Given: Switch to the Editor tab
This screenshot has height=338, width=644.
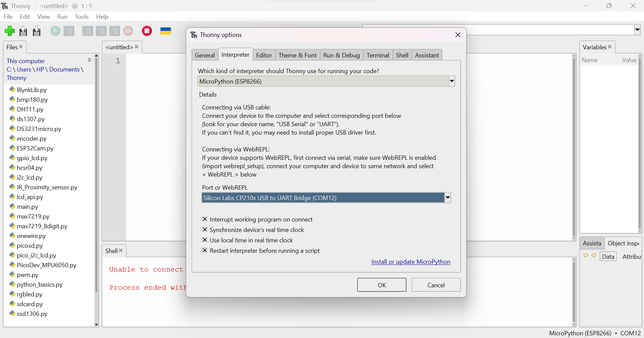Looking at the screenshot, I should coord(264,55).
